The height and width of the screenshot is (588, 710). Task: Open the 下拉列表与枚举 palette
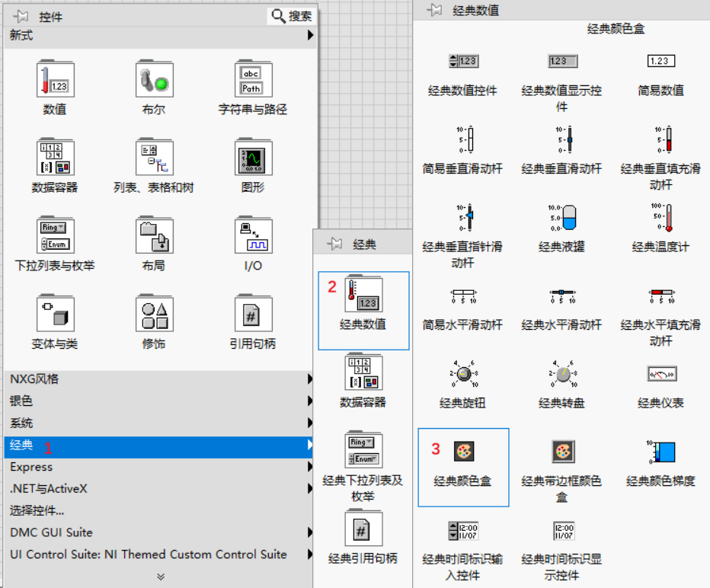point(56,236)
